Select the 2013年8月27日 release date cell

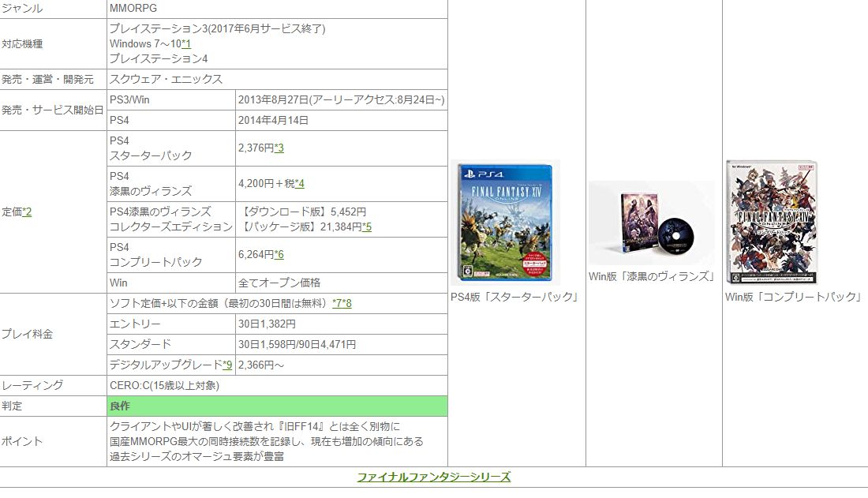[x=342, y=99]
